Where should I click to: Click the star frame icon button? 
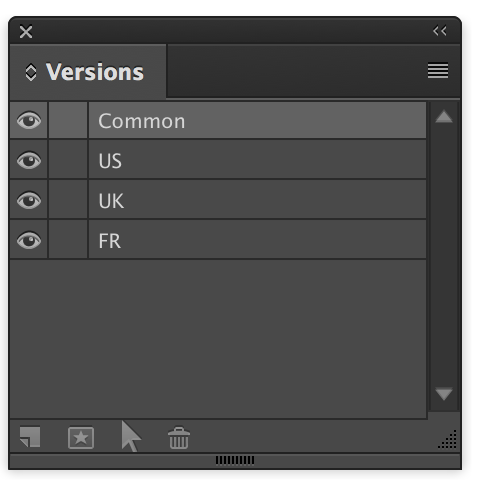81,438
